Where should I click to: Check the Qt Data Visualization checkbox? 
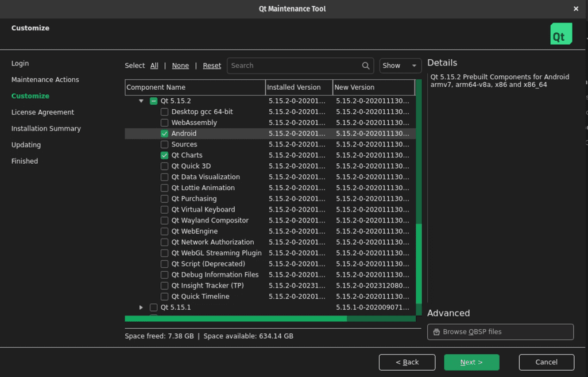(x=164, y=177)
